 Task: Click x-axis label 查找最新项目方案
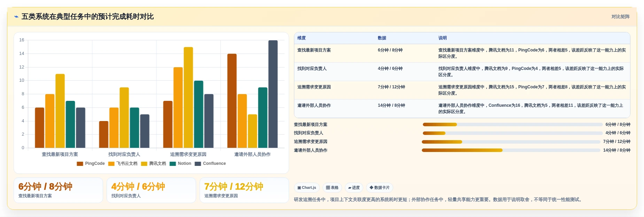[60, 154]
